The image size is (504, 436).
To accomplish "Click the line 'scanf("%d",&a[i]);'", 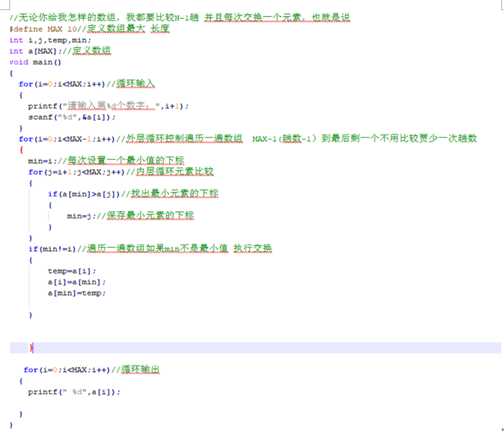I will pos(72,117).
